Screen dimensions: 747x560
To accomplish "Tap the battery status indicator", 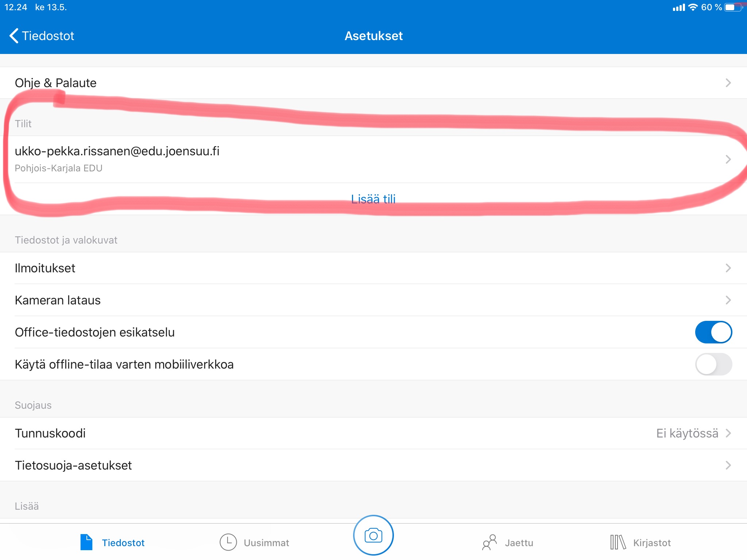I will coord(733,7).
